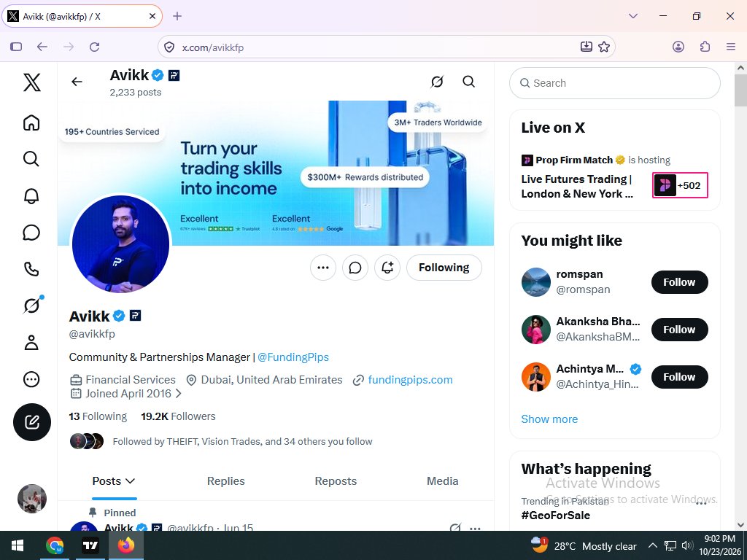This screenshot has height=560, width=747.
Task: Open new browser tab with plus
Action: pos(177,16)
